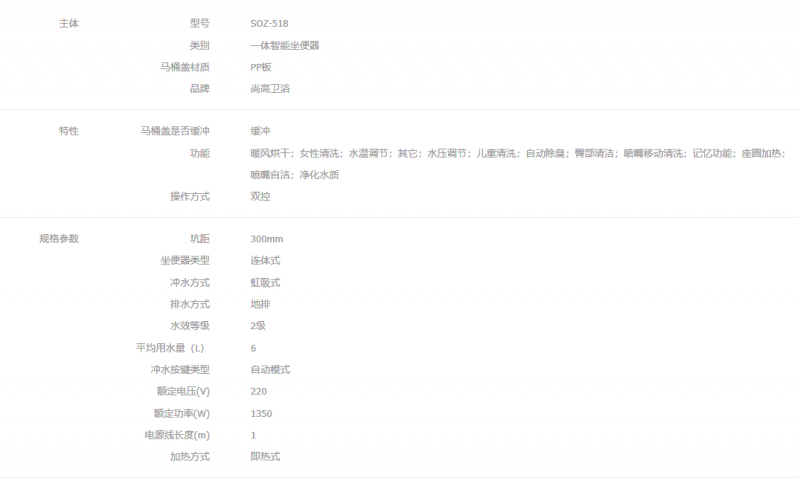Image resolution: width=800 pixels, height=486 pixels.
Task: Click the 自动模式 flush button type
Action: point(270,370)
